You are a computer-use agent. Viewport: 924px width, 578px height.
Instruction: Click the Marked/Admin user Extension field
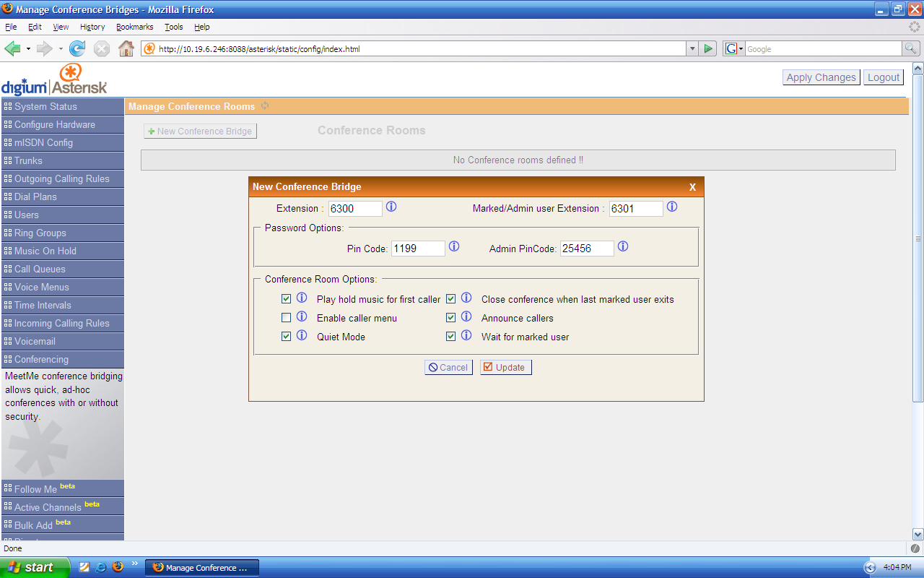pyautogui.click(x=635, y=209)
